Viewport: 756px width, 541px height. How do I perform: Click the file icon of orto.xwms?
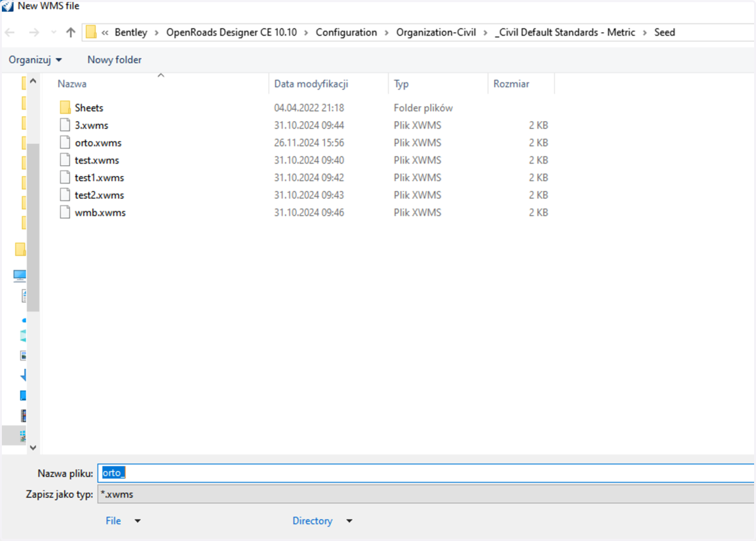point(65,143)
